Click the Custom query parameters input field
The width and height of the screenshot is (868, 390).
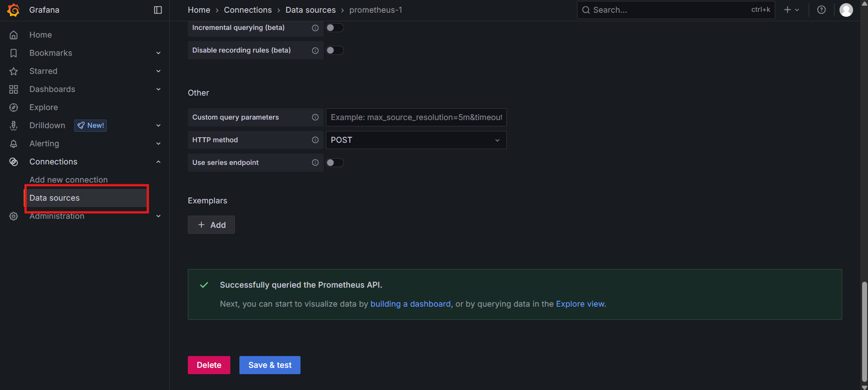[416, 117]
